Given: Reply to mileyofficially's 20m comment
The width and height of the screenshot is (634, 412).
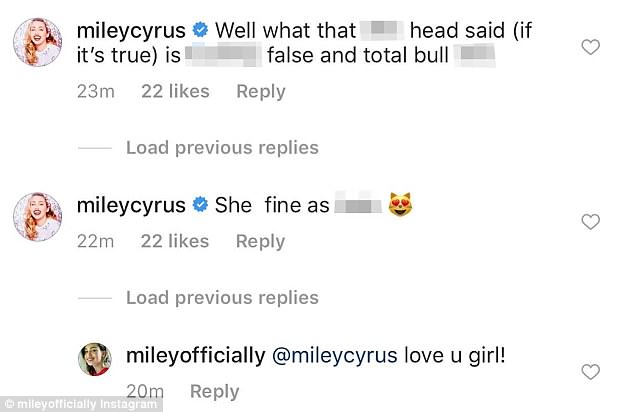Looking at the screenshot, I should click(x=214, y=391).
